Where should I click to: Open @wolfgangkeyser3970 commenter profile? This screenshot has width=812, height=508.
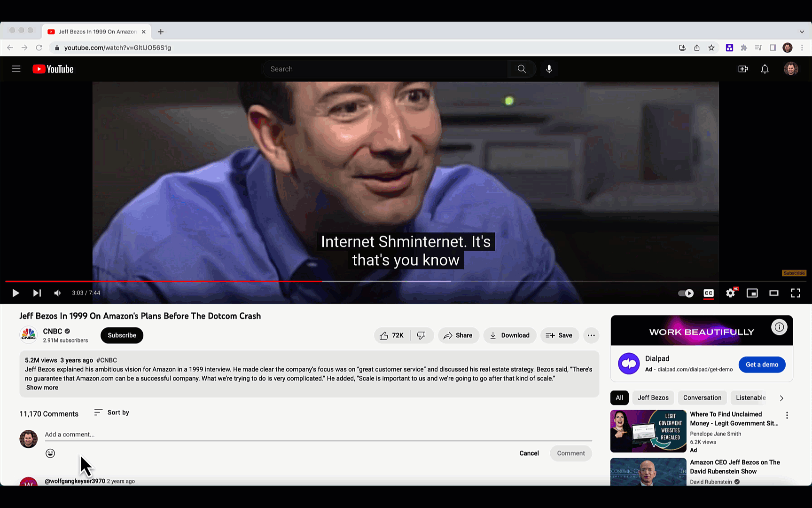coord(75,481)
